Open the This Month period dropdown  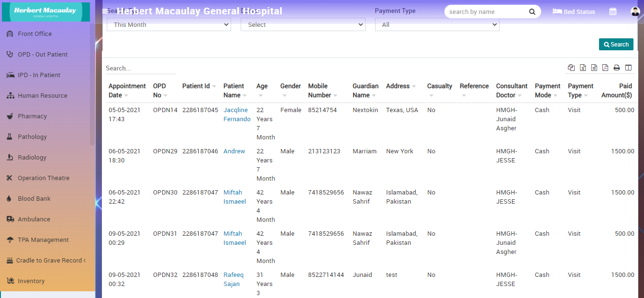[168, 25]
